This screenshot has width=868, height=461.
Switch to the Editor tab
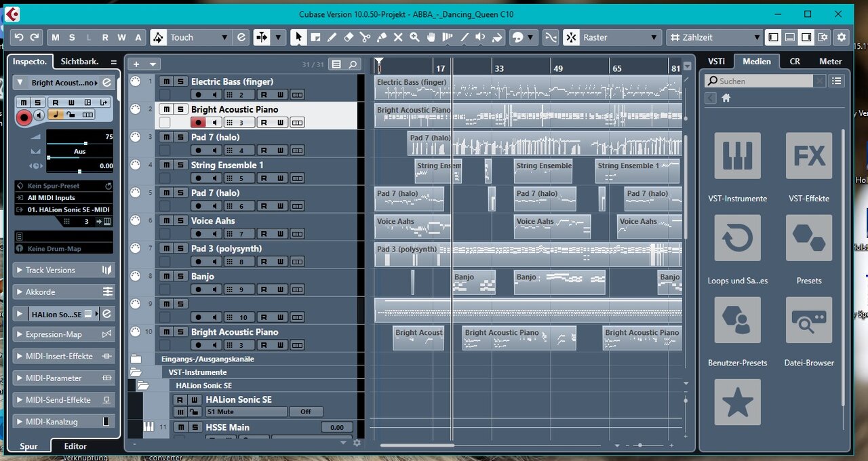75,446
